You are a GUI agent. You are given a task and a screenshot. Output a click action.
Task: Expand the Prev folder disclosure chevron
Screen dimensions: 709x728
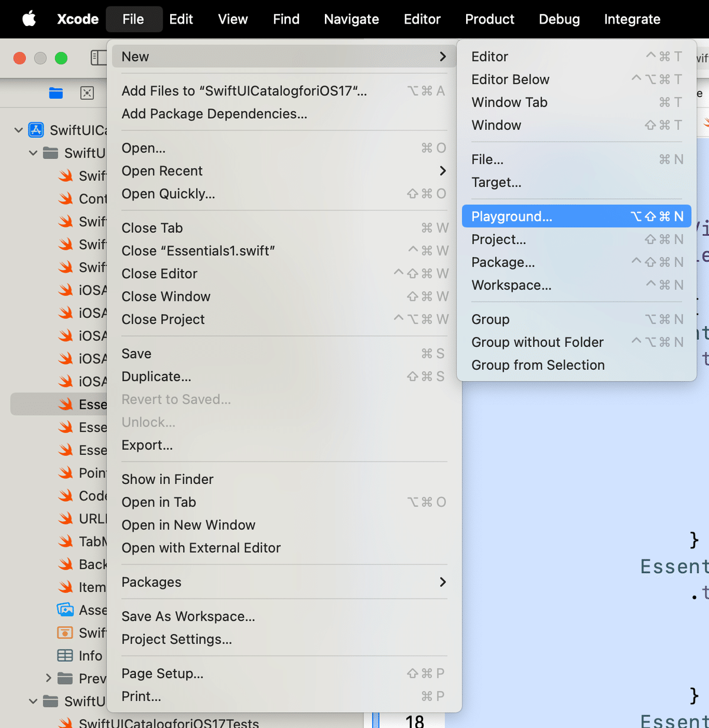click(x=48, y=678)
